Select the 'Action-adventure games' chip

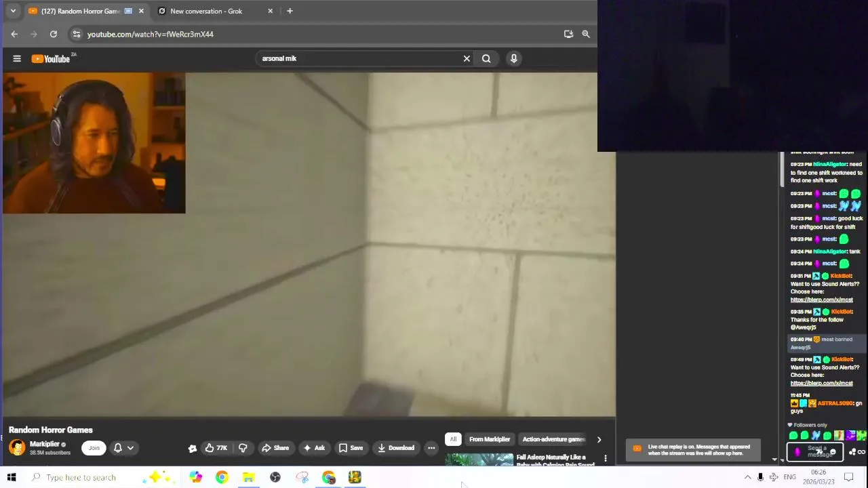pos(554,439)
